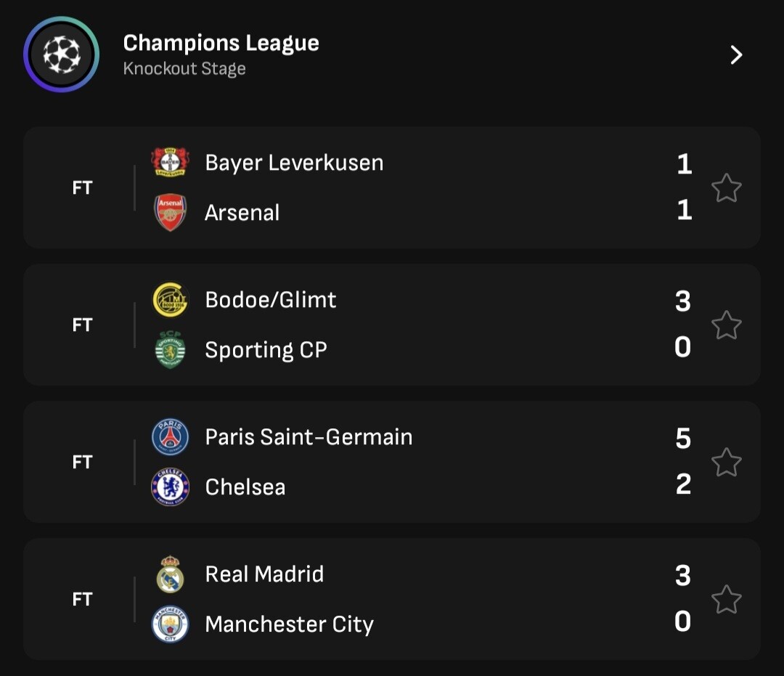Image resolution: width=784 pixels, height=676 pixels.
Task: Click the Paris Saint-Germain score of 5
Action: pyautogui.click(x=683, y=439)
